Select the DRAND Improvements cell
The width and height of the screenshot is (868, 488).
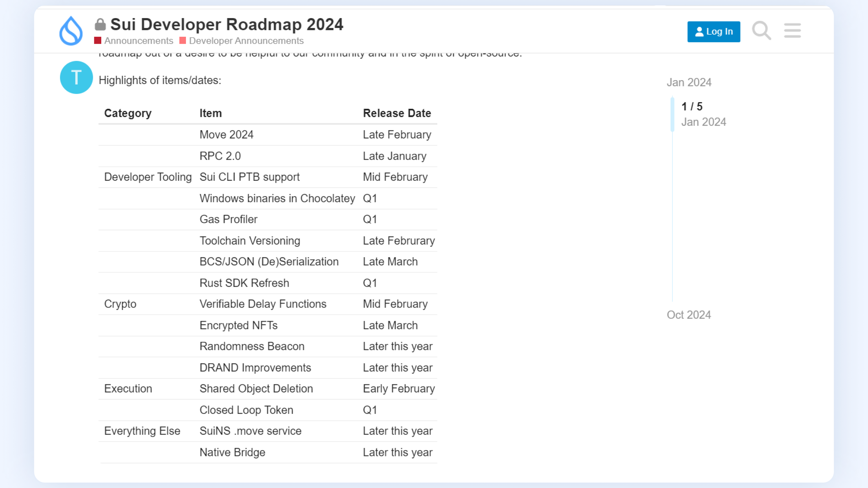click(255, 368)
